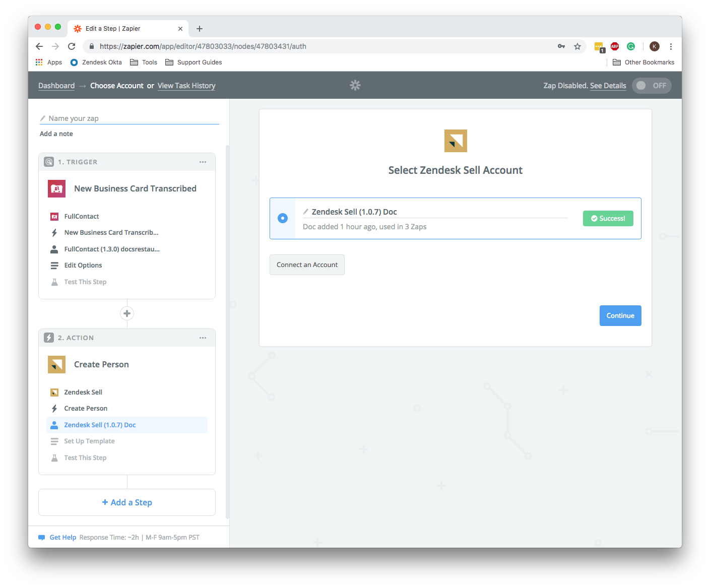The width and height of the screenshot is (710, 588).
Task: Open the Support Guides bookmark folder
Action: coord(193,62)
